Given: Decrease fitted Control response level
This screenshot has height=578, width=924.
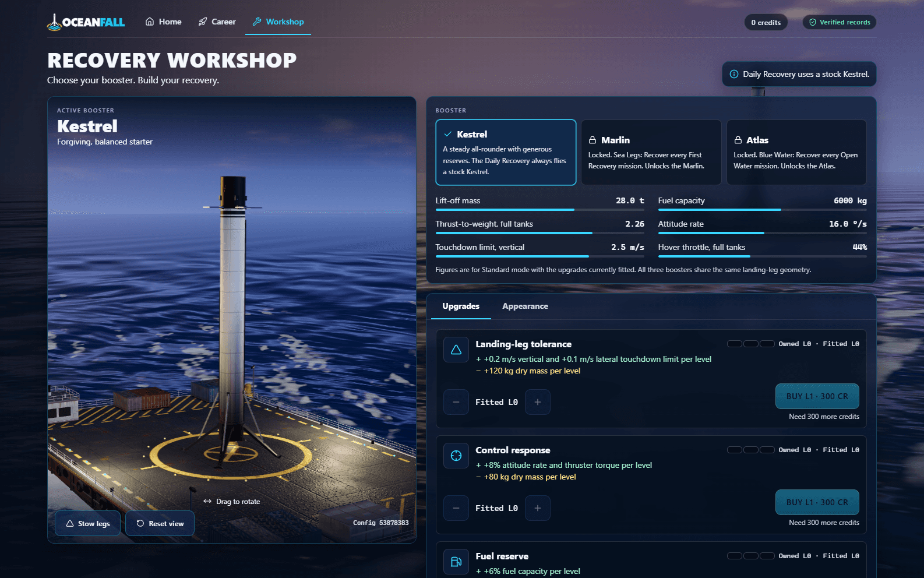Looking at the screenshot, I should (456, 508).
